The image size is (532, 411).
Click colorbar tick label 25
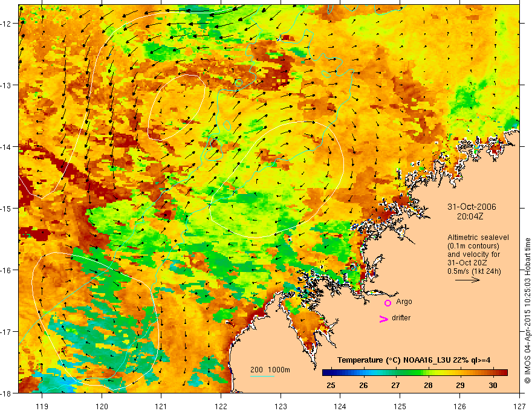click(331, 385)
